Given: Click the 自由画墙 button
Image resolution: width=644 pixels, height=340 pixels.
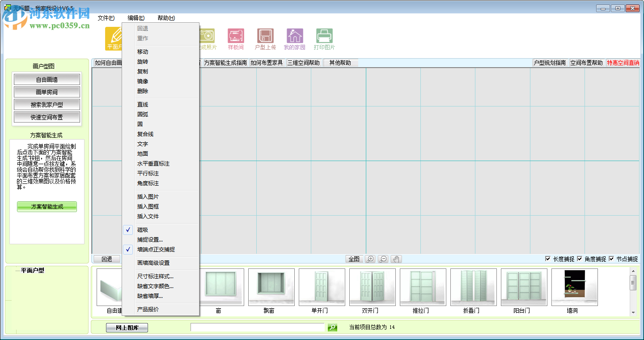Looking at the screenshot, I should click(x=47, y=80).
